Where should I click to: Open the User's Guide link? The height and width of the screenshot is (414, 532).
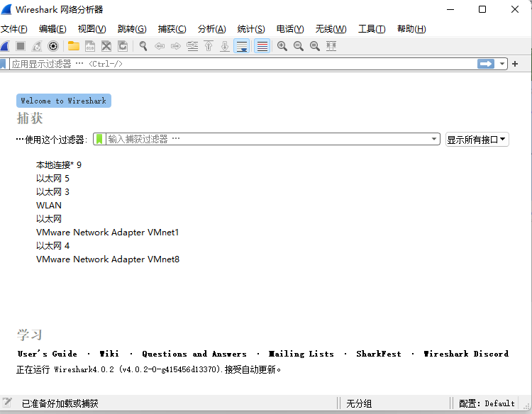pos(47,354)
